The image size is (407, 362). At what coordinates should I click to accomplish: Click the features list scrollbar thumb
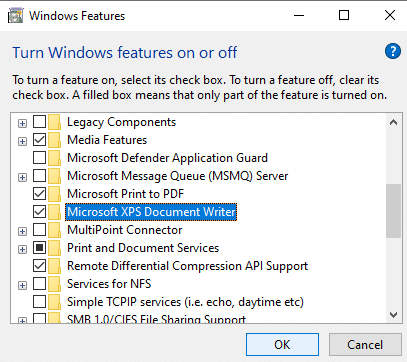tap(393, 211)
